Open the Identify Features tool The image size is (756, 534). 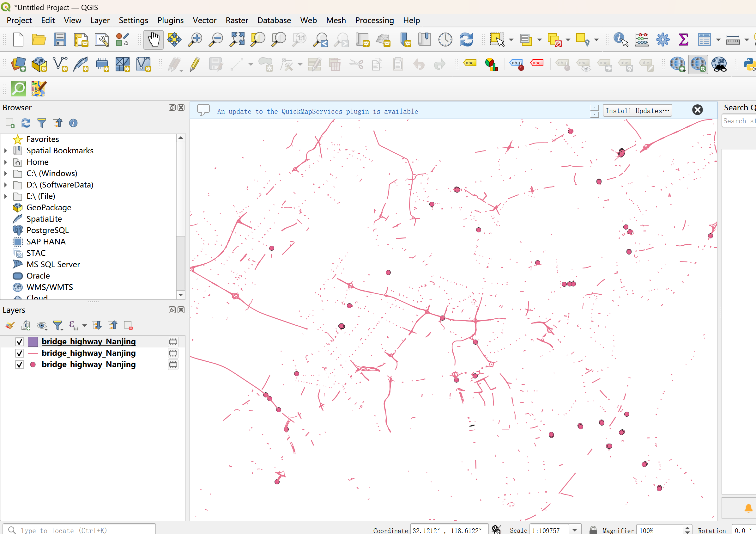pyautogui.click(x=620, y=40)
